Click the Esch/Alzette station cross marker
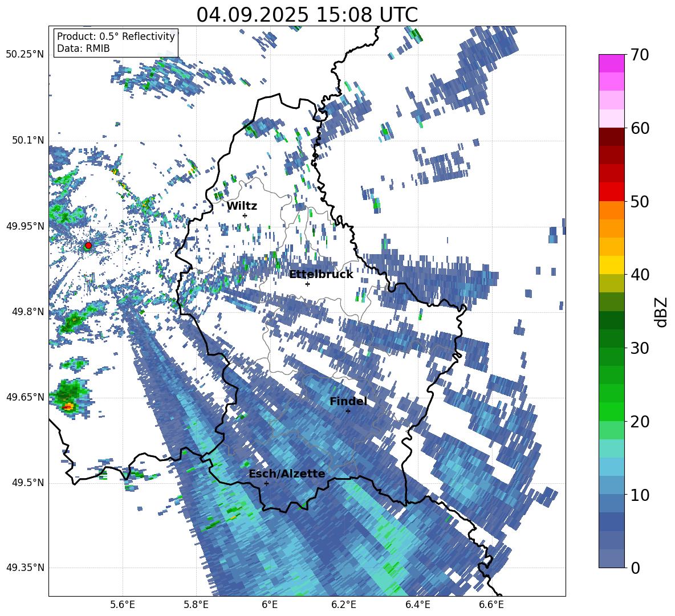 pos(266,483)
